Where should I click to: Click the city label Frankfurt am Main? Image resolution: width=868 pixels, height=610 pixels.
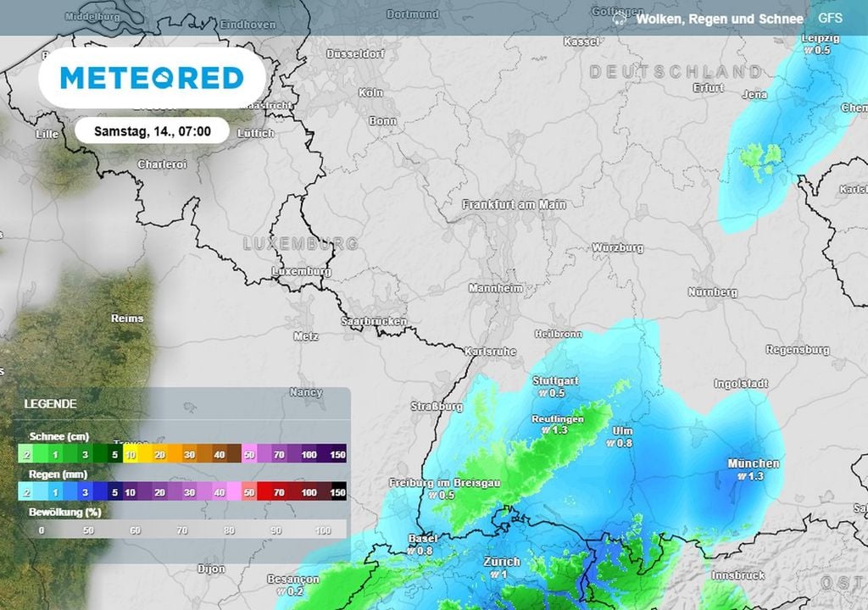point(512,205)
